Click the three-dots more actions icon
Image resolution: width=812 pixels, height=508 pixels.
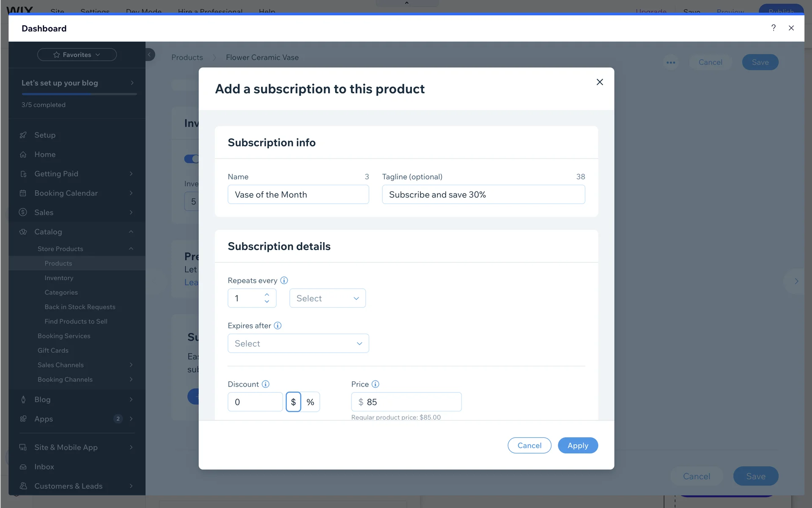pyautogui.click(x=671, y=63)
